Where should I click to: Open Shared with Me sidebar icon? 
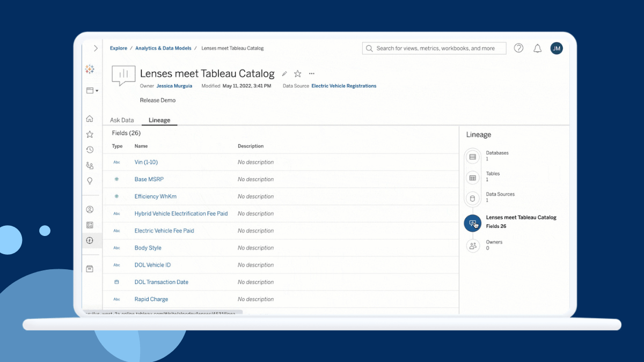(90, 165)
